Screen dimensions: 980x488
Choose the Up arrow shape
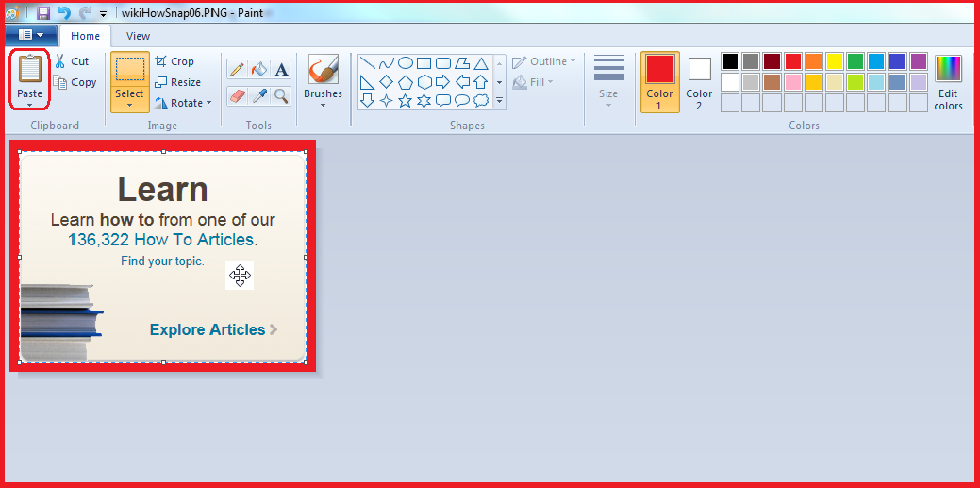(481, 82)
